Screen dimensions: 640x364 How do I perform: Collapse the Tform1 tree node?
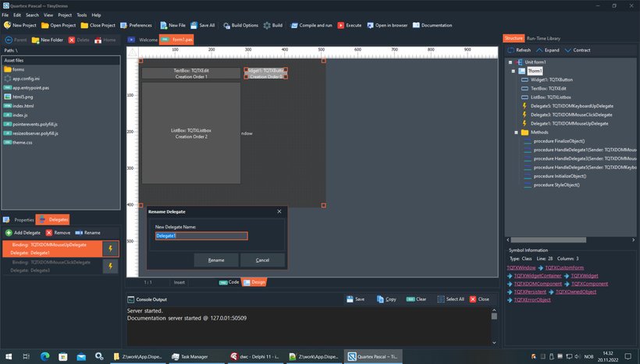(514, 71)
